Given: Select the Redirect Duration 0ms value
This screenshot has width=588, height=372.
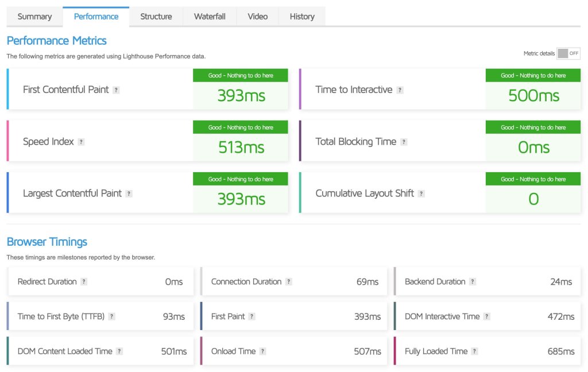Looking at the screenshot, I should coord(174,282).
